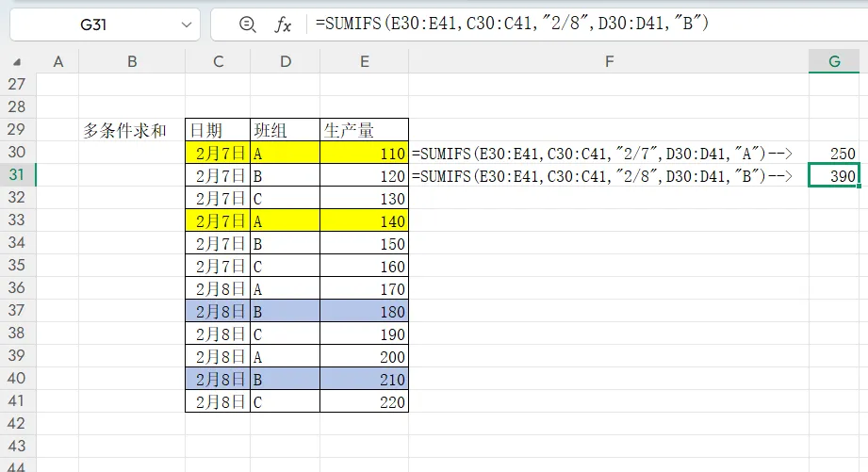Select column E header

[x=364, y=61]
